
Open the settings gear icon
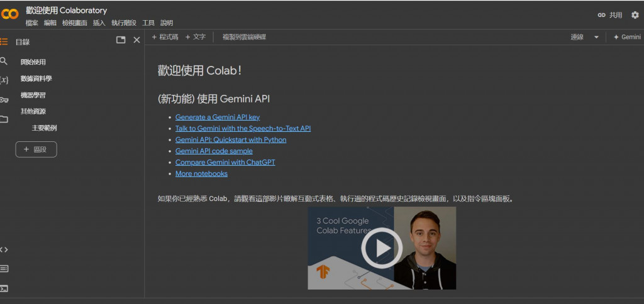[x=635, y=15]
